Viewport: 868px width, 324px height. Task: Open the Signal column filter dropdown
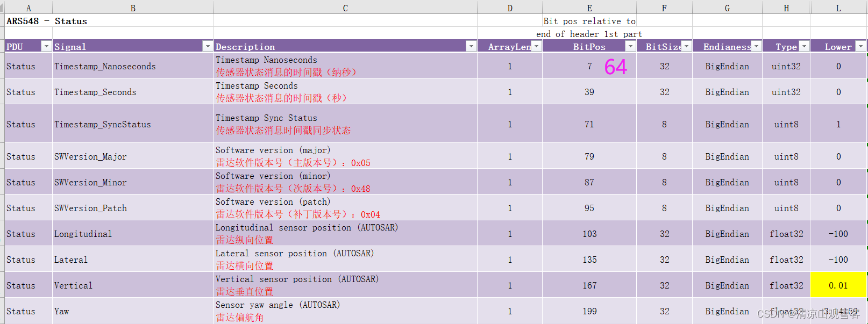point(208,46)
